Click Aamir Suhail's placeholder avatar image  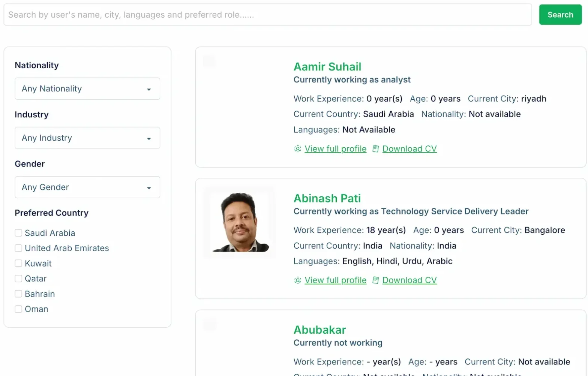click(x=209, y=61)
